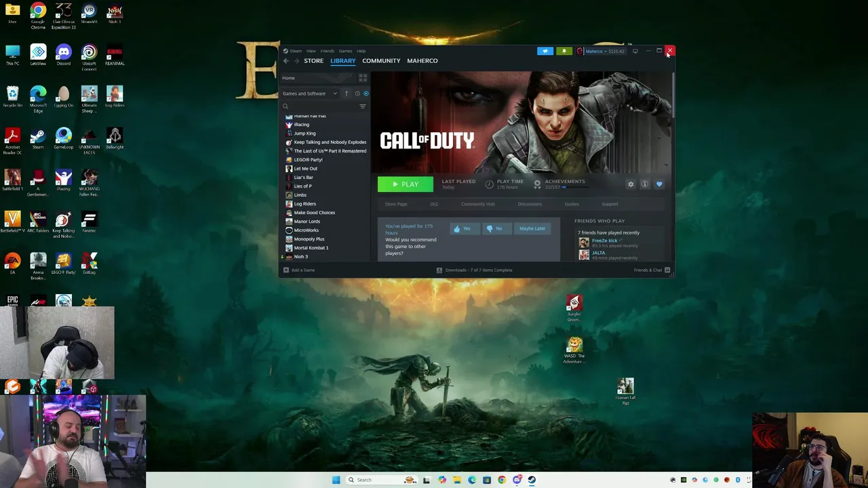The image size is (868, 488).
Task: Open Steam notifications bell
Action: 564,51
